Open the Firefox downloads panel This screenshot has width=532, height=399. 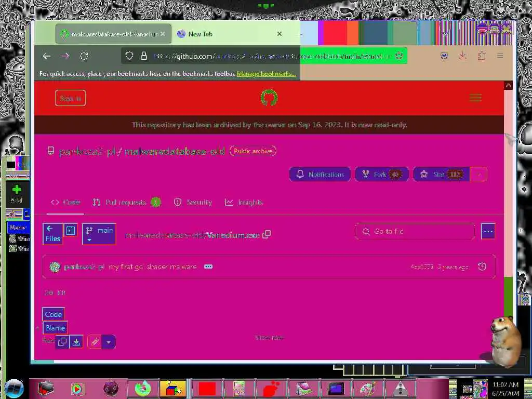[x=463, y=56]
